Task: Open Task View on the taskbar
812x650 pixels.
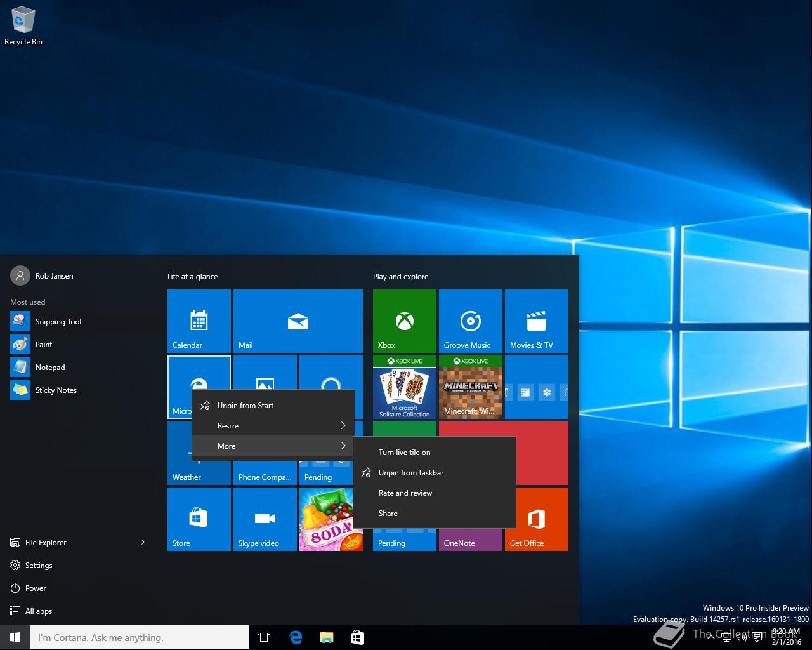Action: [264, 637]
